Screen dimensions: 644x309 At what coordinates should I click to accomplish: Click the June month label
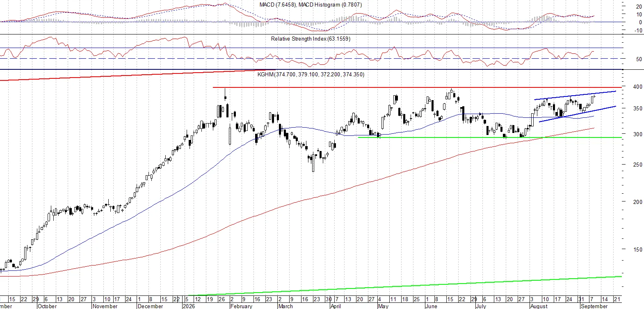tap(431, 306)
